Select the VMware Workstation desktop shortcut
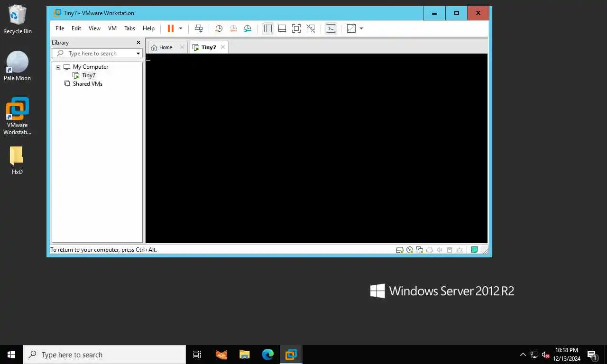The height and width of the screenshot is (364, 607). tap(17, 116)
